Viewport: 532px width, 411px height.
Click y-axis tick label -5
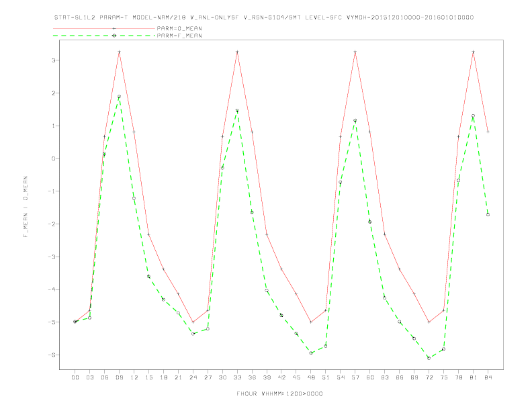pyautogui.click(x=52, y=322)
